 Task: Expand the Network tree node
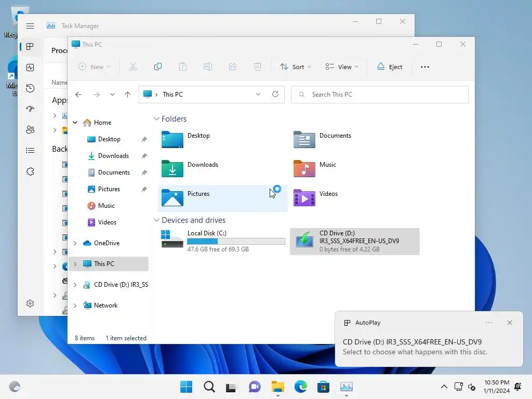[75, 305]
